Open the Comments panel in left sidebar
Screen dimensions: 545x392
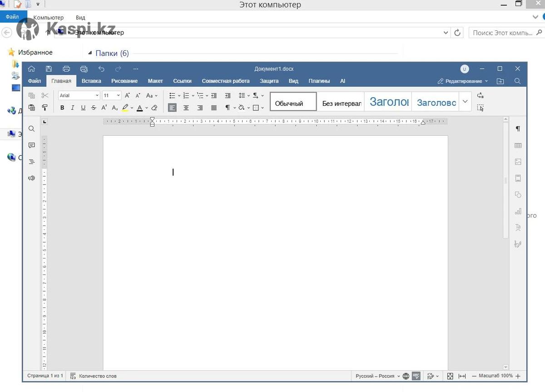[x=31, y=145]
